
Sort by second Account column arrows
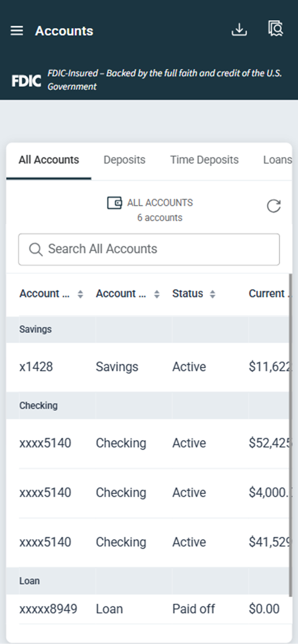point(157,294)
